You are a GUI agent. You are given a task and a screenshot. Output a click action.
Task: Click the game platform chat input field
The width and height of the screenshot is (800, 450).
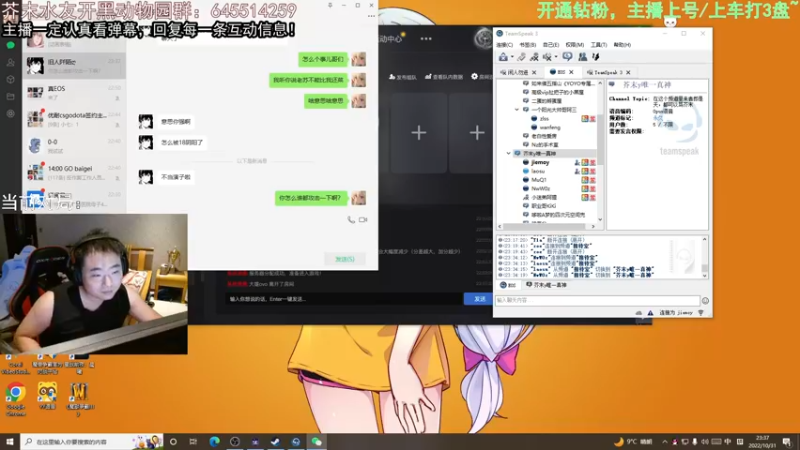(x=344, y=299)
